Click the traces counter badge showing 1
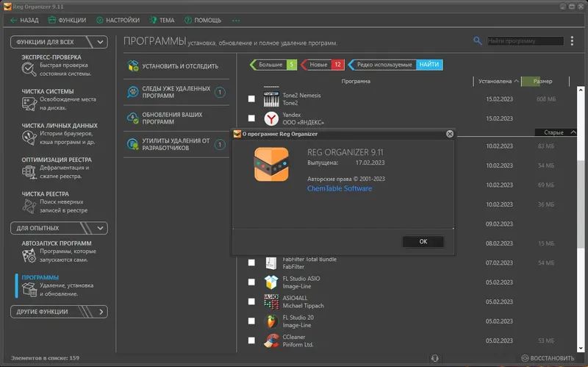The height and width of the screenshot is (367, 588). 220,92
